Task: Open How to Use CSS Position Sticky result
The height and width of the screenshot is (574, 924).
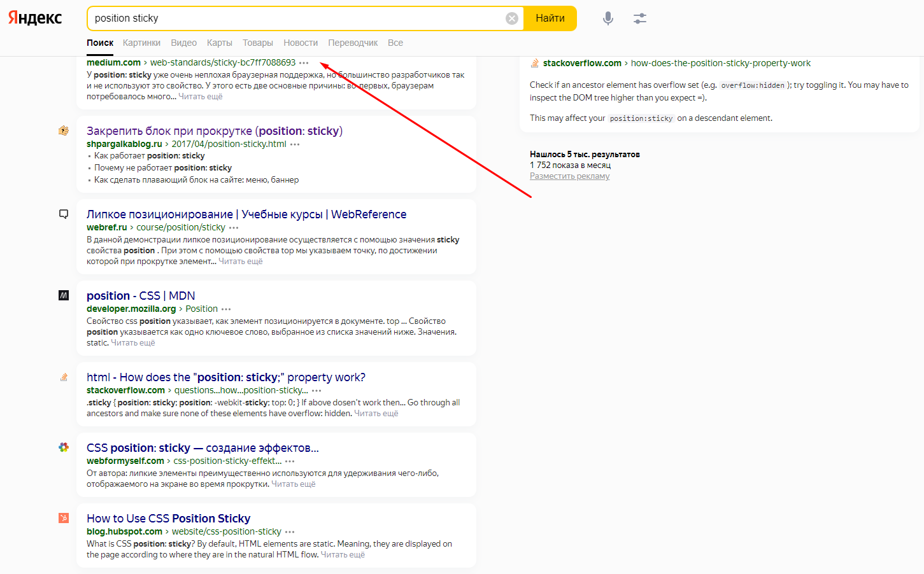Action: pos(169,519)
